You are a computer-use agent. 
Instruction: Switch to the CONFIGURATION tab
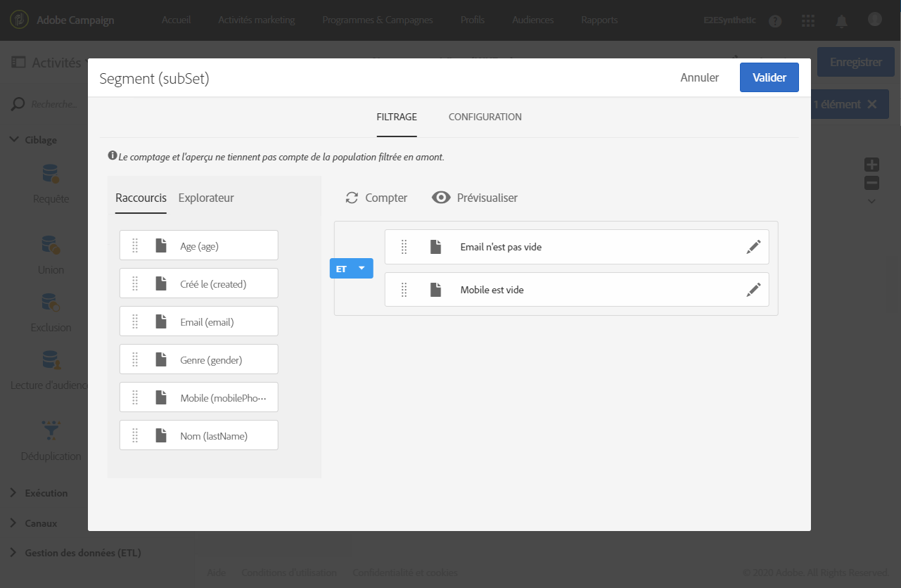pos(485,117)
